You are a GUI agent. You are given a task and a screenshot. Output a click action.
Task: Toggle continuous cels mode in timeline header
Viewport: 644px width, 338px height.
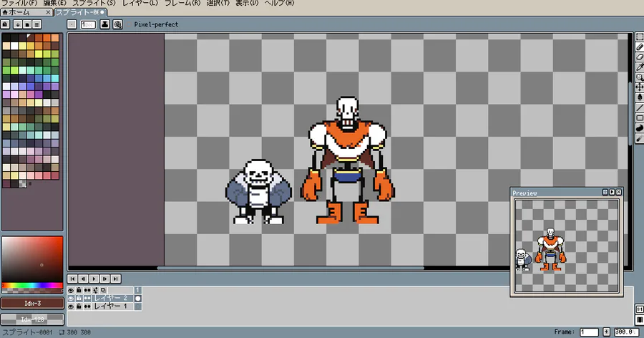(x=87, y=290)
